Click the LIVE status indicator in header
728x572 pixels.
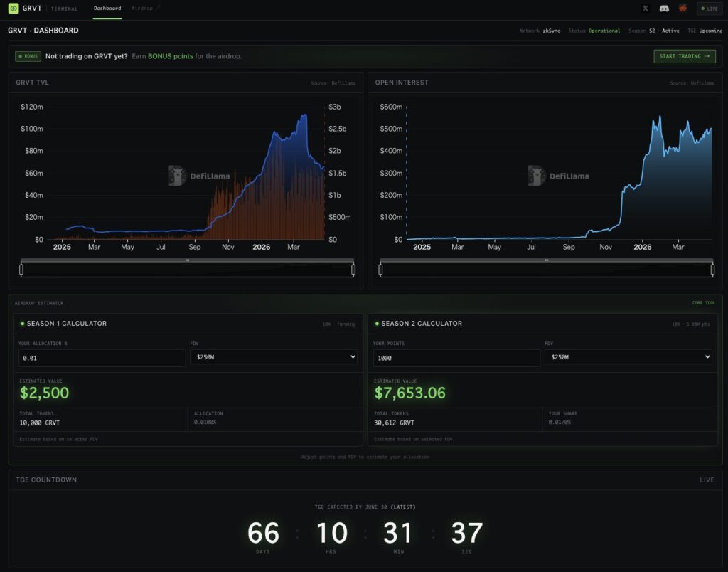coord(709,9)
